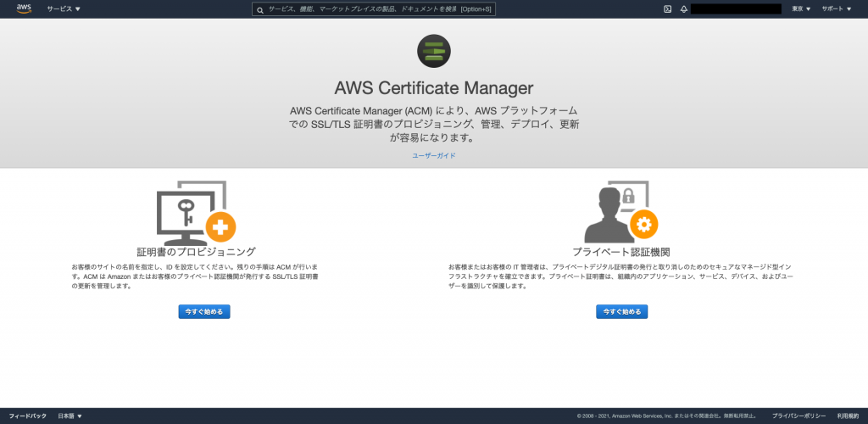
Task: Start certificate provisioning with 今すぐ始める
Action: 204,311
